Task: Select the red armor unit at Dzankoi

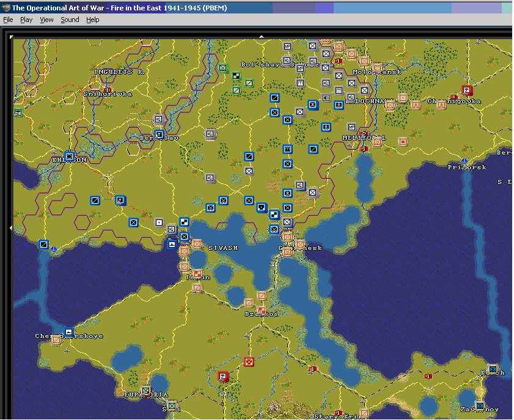Action: point(262,310)
